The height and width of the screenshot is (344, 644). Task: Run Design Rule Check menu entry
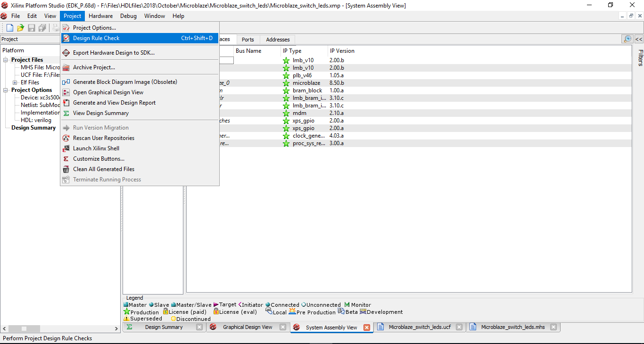coord(140,38)
